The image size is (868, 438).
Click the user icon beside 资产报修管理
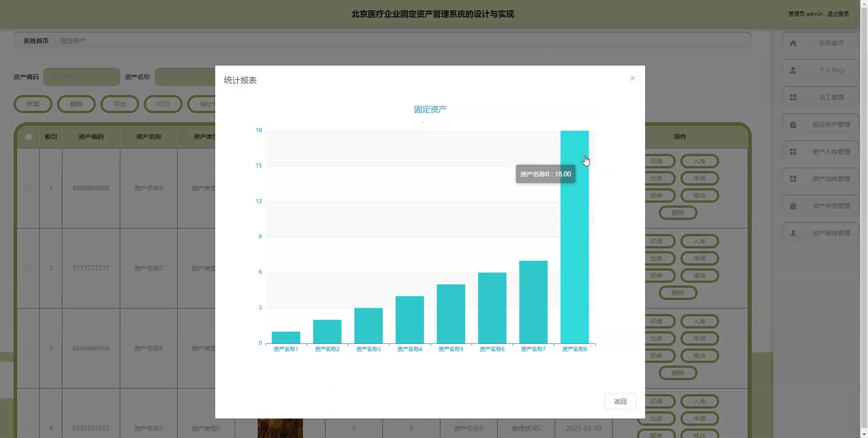coord(793,233)
